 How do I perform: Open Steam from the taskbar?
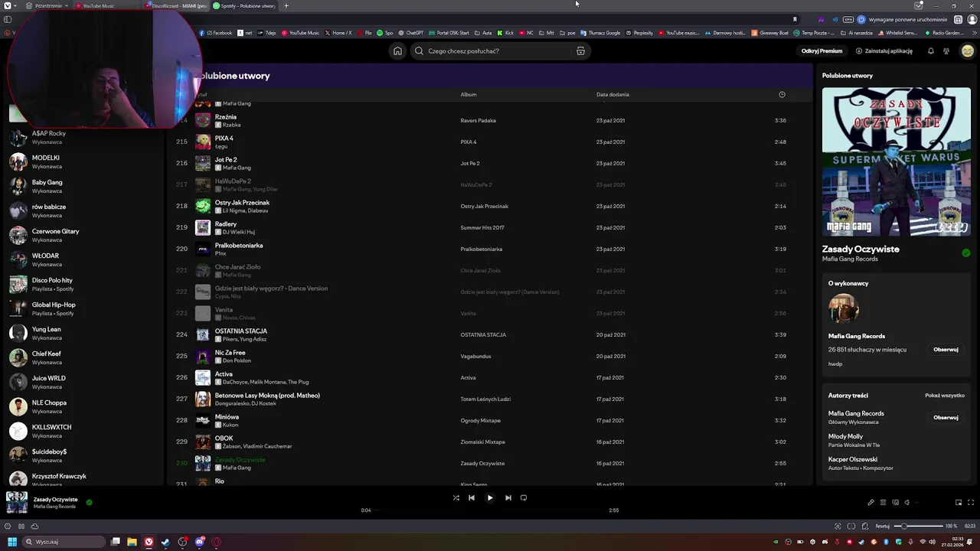click(165, 542)
